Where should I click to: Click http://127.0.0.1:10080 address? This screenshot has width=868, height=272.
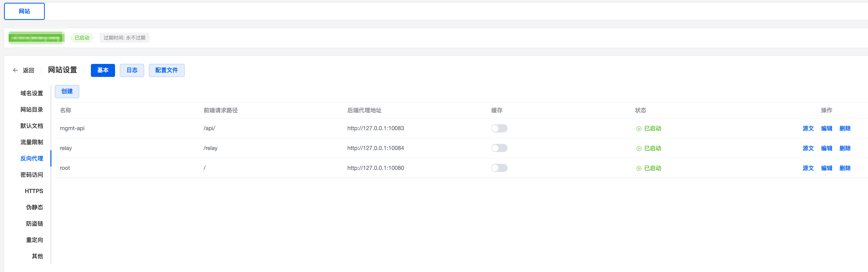[x=375, y=168]
